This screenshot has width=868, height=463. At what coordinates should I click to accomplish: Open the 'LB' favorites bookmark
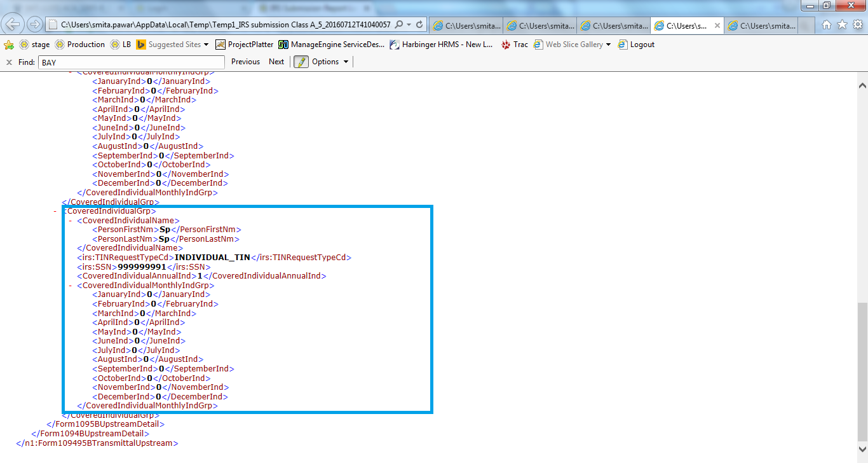[x=120, y=45]
